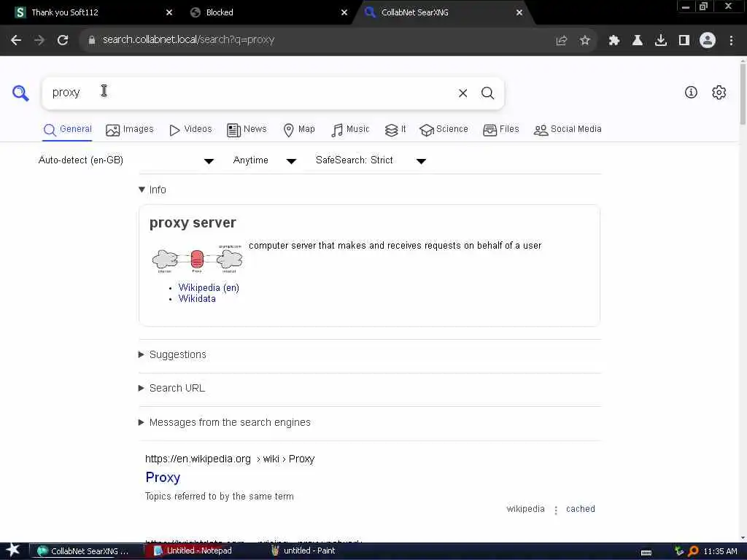Click the orange magnifier tray icon
This screenshot has width=747, height=560.
pyautogui.click(x=693, y=551)
